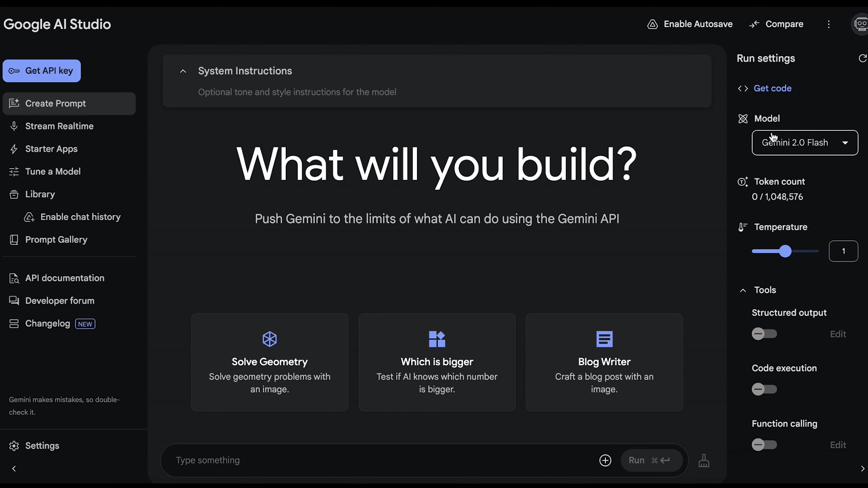
Task: Click into the System Instructions text field
Action: 297,92
